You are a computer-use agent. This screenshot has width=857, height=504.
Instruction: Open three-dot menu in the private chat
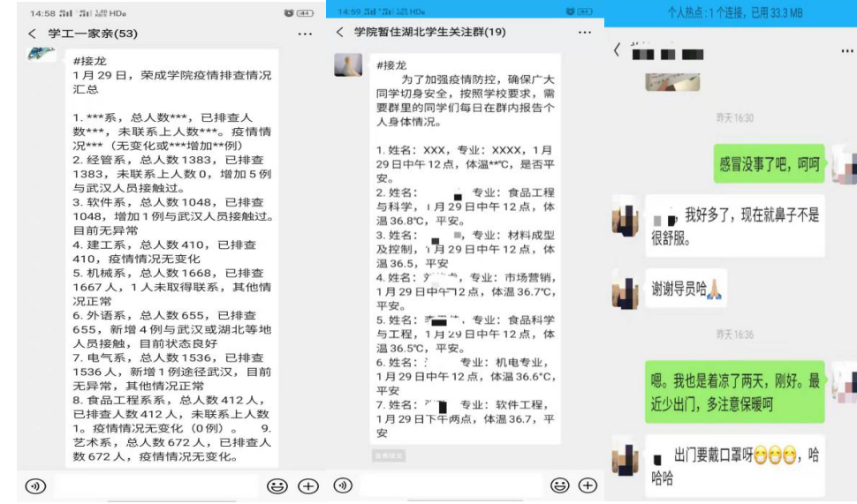846,52
